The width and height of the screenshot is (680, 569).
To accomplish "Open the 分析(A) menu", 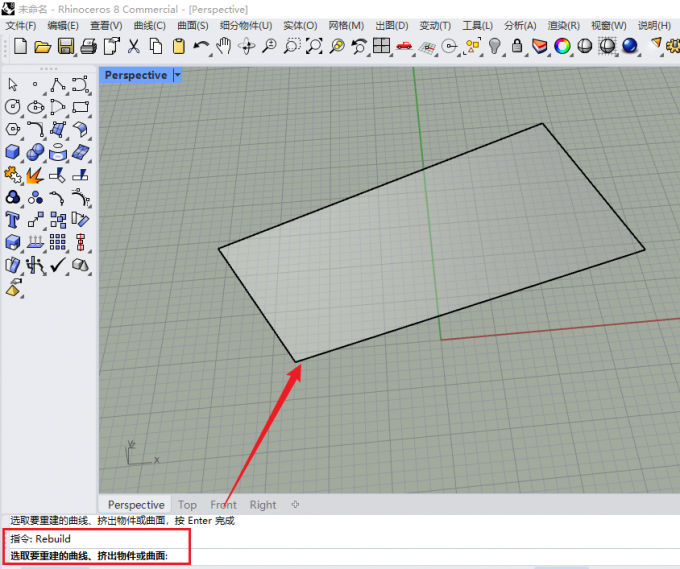I will (x=520, y=26).
